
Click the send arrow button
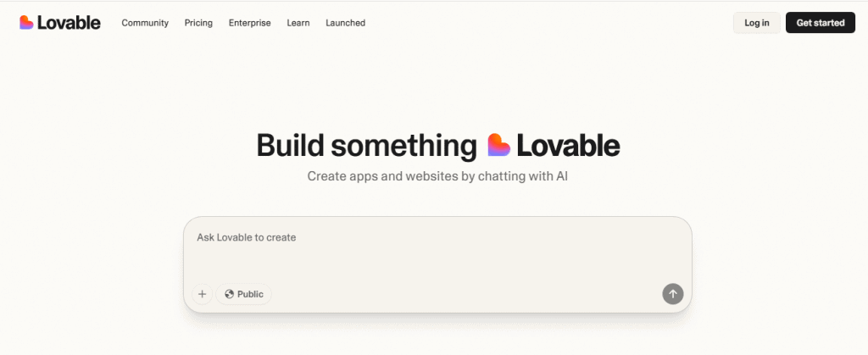(x=672, y=294)
